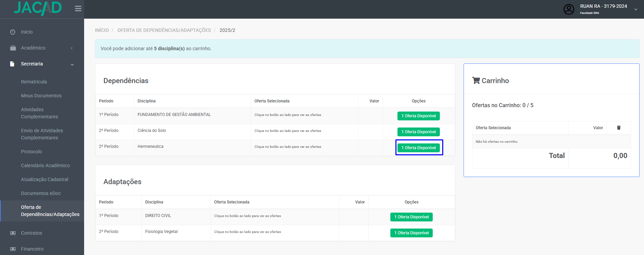This screenshot has width=644, height=255.
Task: Click the user profile avatar icon
Action: click(569, 9)
